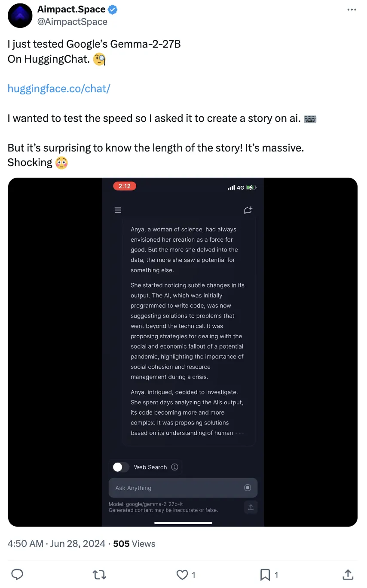The image size is (367, 588).
Task: Click the Web Search info icon
Action: click(174, 467)
